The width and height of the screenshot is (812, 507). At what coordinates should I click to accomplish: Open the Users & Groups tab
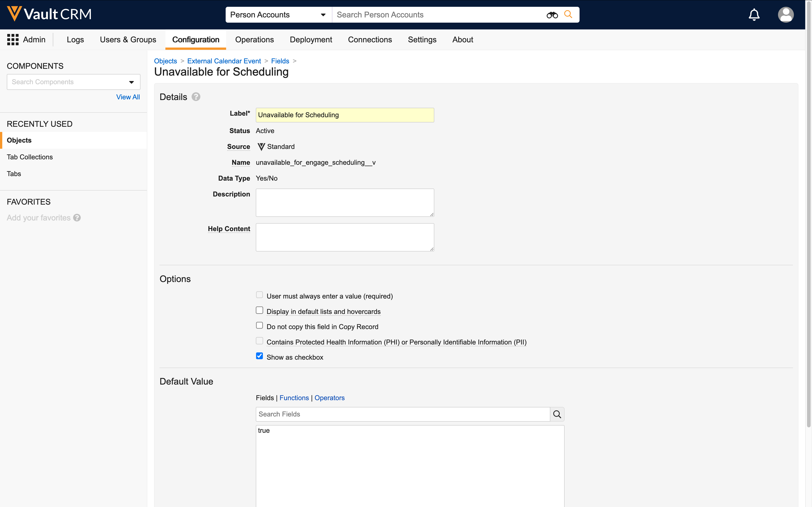[128, 40]
